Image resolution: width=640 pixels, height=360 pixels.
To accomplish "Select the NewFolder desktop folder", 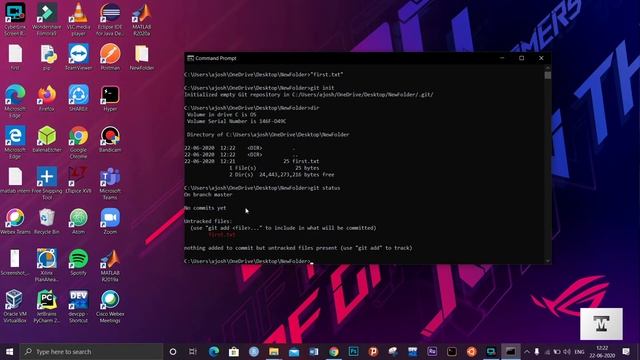I will [x=142, y=57].
